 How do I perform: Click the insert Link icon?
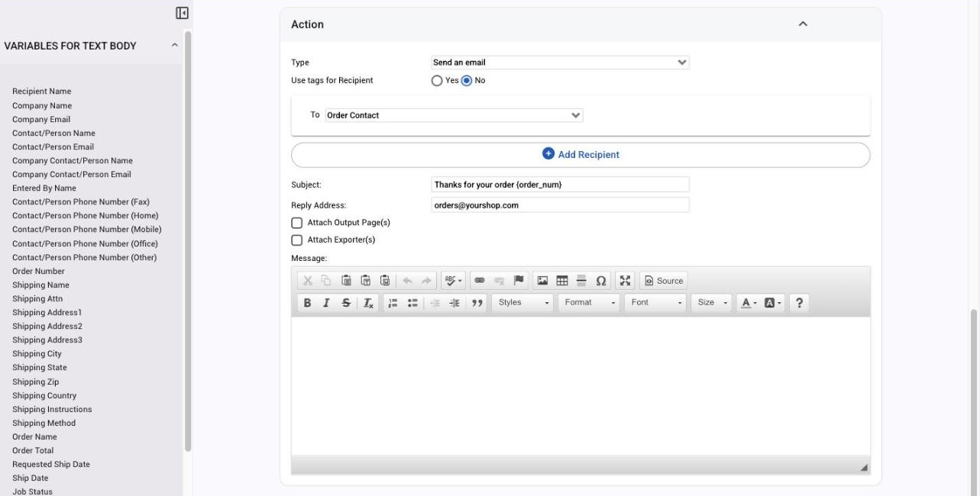480,281
